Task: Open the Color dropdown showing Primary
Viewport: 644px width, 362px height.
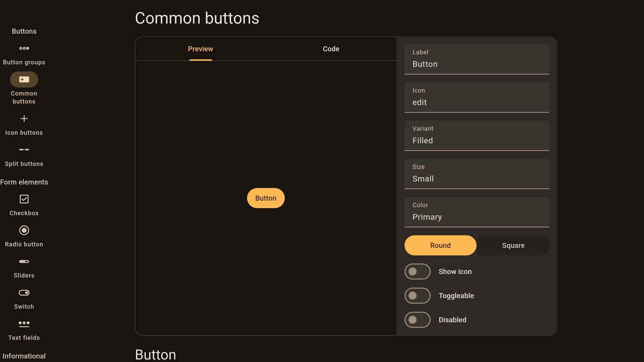Action: pyautogui.click(x=477, y=212)
